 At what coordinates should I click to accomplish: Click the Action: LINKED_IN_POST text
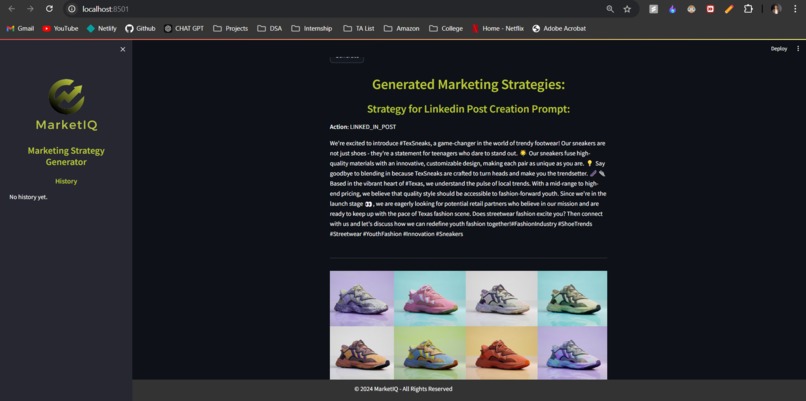coord(363,126)
